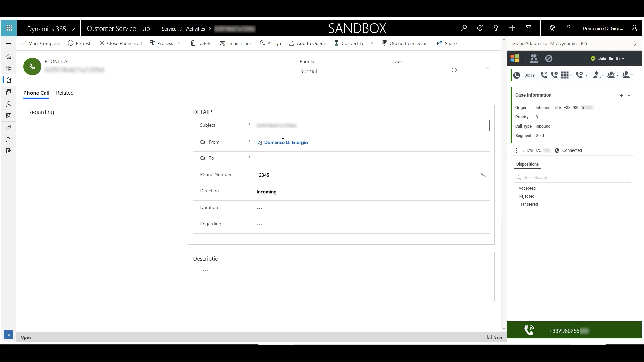Viewport: 644px width, 362px height.
Task: Click the three-dot menu beside connected number
Action: tap(516, 150)
